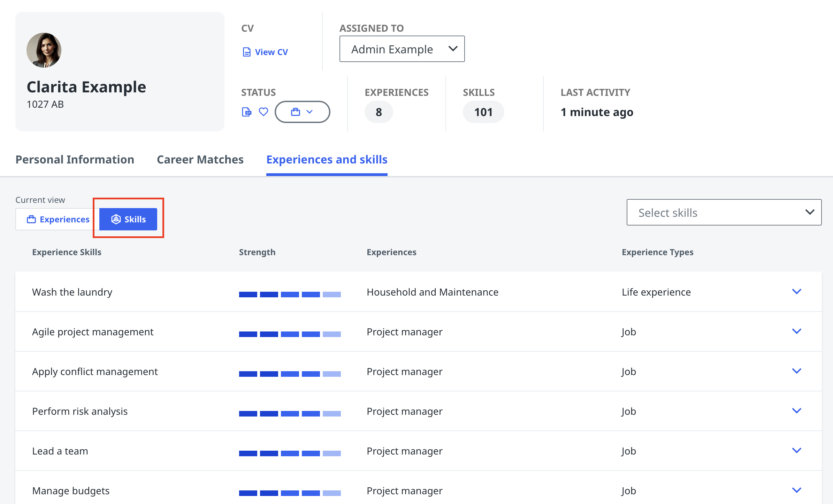Click the CV document status icon
This screenshot has width=833, height=504.
tap(246, 112)
